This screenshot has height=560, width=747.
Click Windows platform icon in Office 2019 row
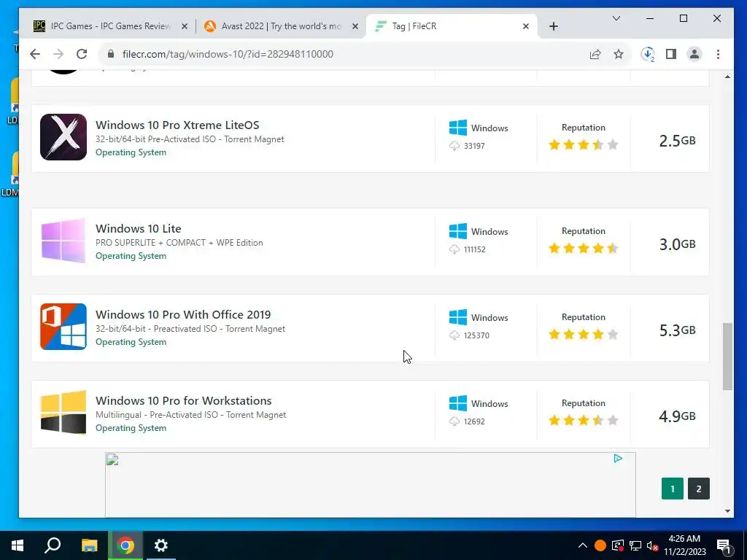pyautogui.click(x=458, y=317)
